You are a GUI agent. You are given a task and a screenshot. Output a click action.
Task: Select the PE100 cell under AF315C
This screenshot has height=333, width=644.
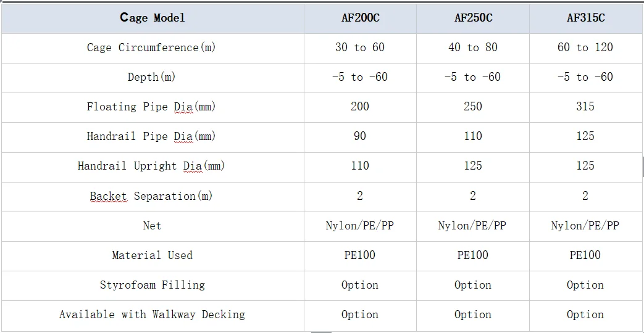(585, 255)
